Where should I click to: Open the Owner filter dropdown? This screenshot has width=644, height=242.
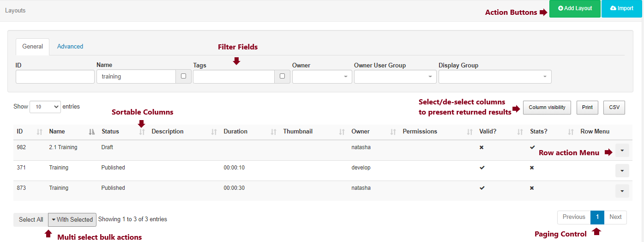[322, 77]
